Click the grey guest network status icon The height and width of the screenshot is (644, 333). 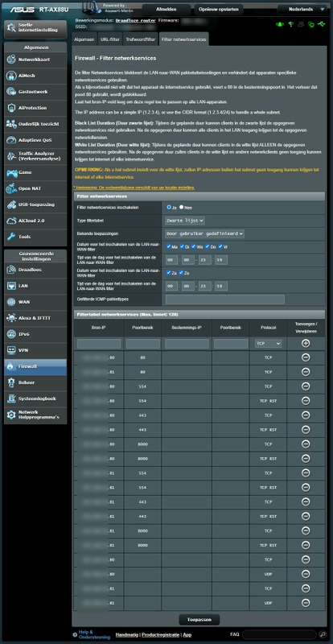pyautogui.click(x=301, y=24)
